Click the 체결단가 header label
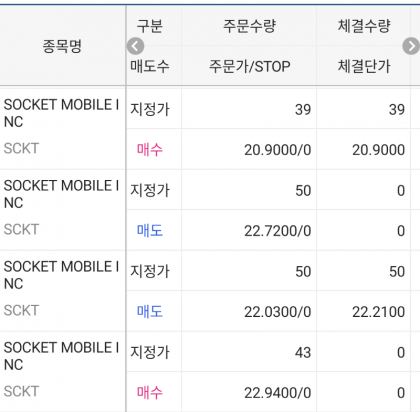420x412 pixels. tap(364, 66)
